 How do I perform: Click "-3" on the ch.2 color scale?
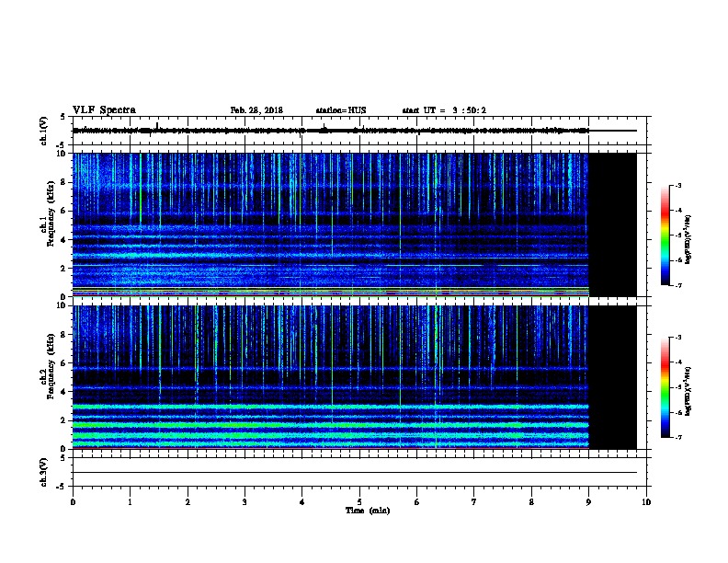click(677, 338)
